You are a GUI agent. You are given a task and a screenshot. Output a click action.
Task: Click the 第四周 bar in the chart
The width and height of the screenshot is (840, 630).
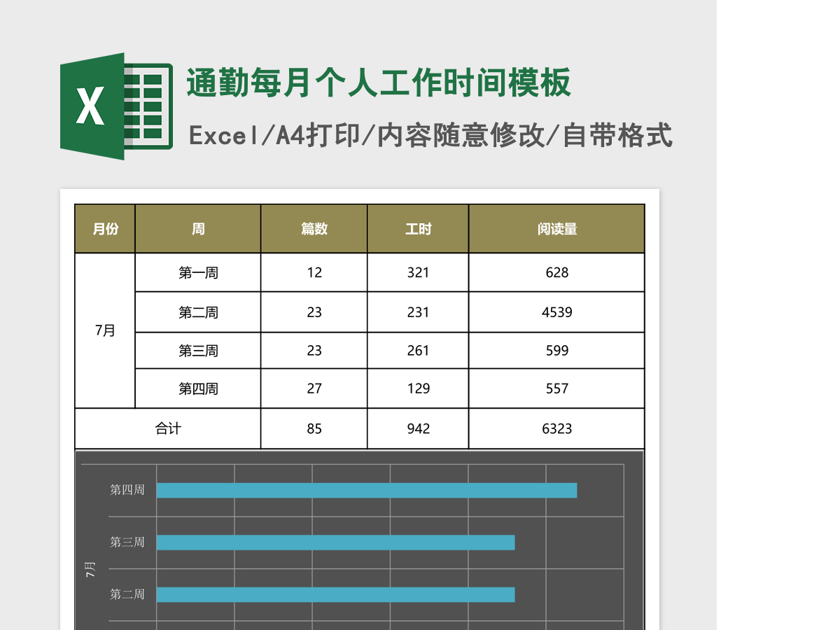(367, 490)
